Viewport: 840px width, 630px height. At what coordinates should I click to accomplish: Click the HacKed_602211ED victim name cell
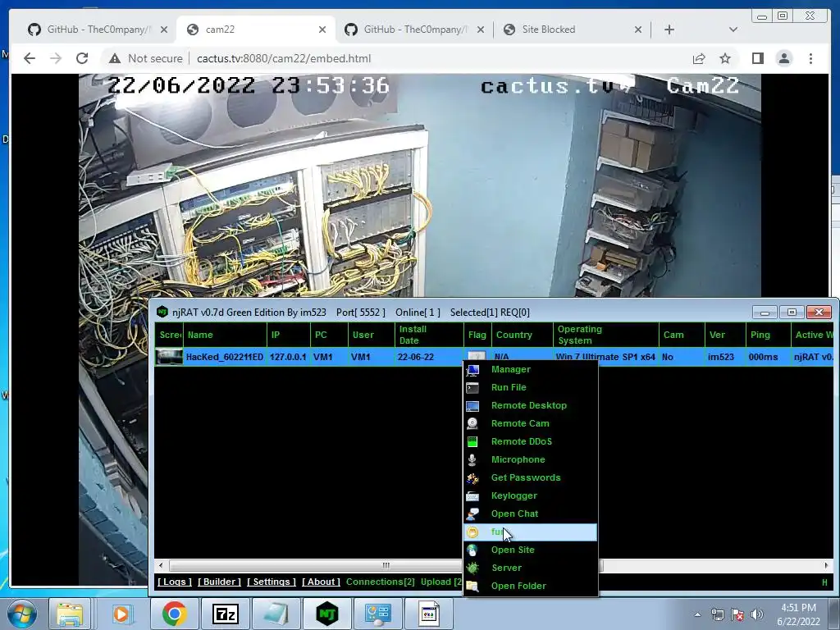(x=225, y=357)
